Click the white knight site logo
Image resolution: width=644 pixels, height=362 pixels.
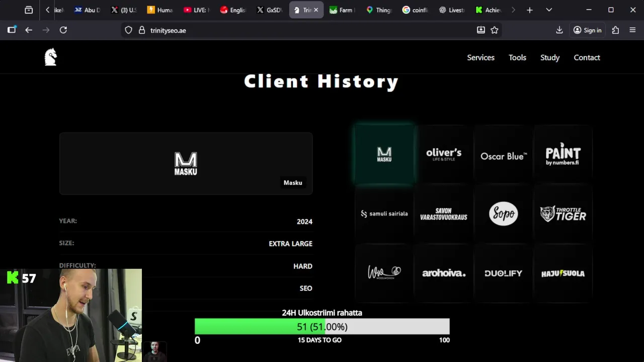(x=50, y=57)
